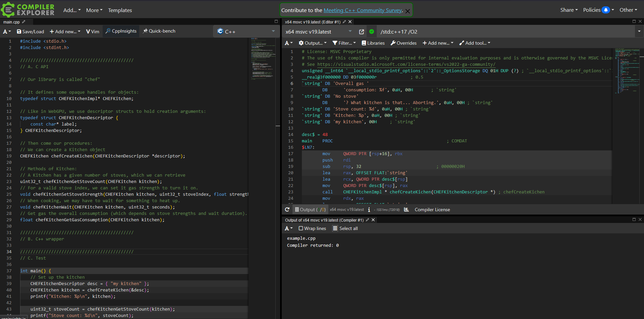Click the 'Compiler returned: 0' output line
Screen dimensions: 644x319
click(x=313, y=245)
